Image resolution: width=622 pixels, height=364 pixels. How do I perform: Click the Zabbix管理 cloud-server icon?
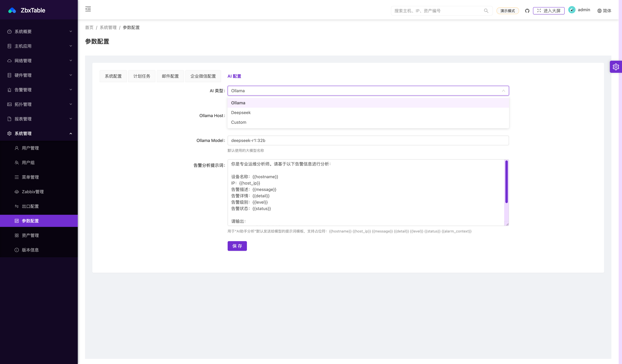[x=17, y=192]
